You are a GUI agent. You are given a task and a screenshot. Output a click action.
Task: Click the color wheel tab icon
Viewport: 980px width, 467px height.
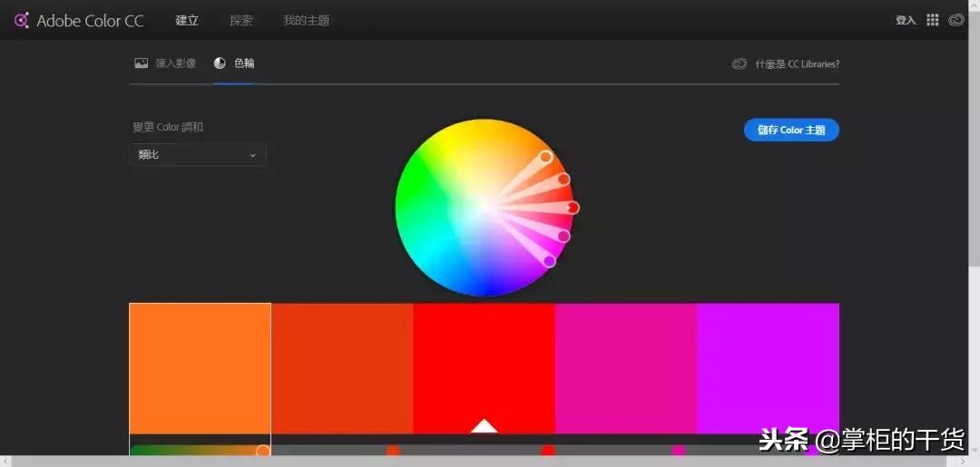pos(220,63)
